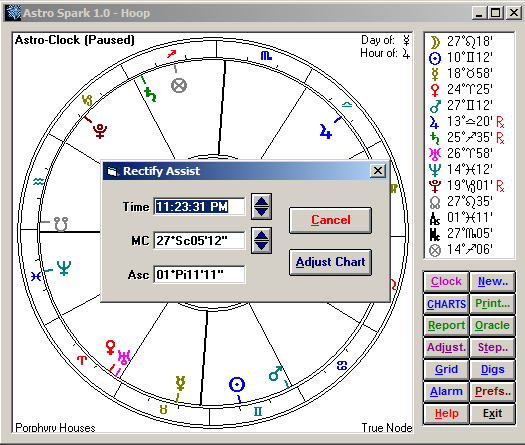Click the Jupiter symbol on the chart
This screenshot has width=525, height=445.
coord(325,131)
